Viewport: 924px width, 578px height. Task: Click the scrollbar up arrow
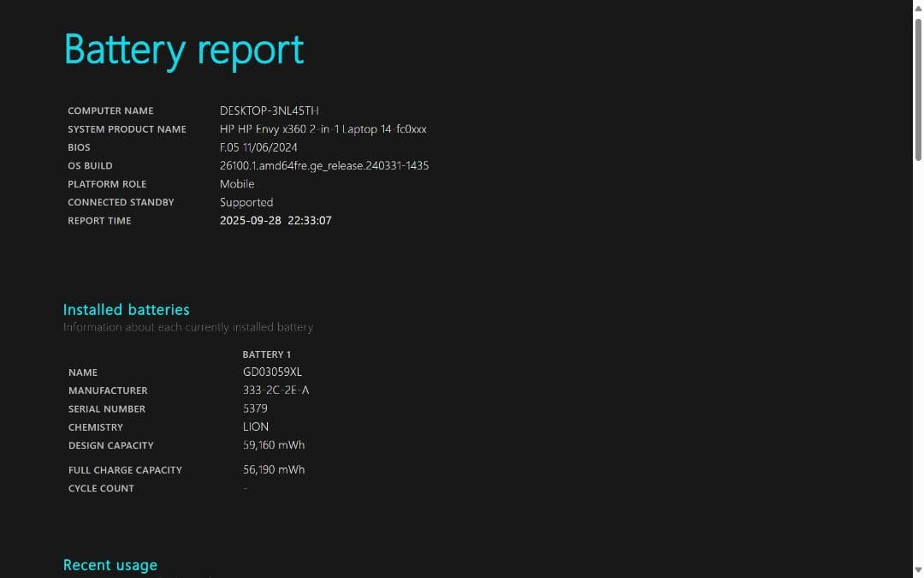918,5
